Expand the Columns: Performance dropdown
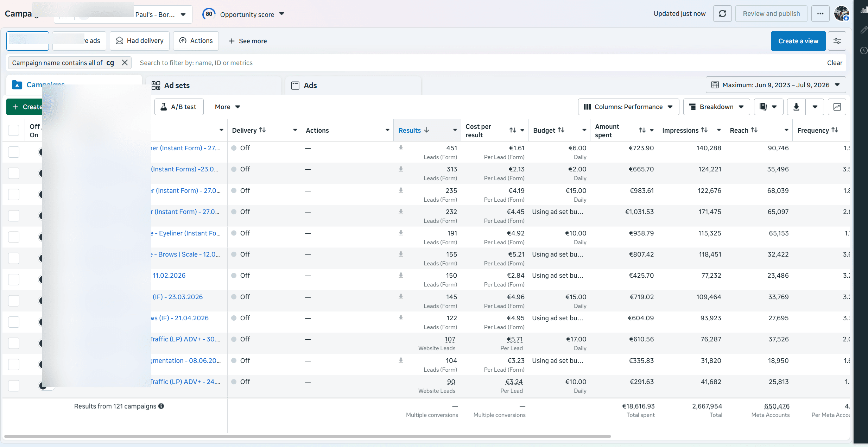Viewport: 868px width, 447px height. pyautogui.click(x=628, y=107)
